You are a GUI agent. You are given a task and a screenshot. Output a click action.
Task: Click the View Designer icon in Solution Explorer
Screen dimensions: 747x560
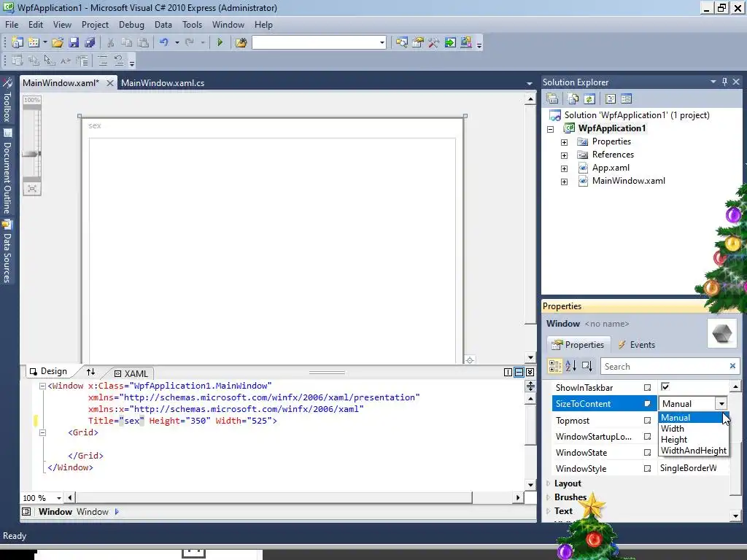pos(627,98)
